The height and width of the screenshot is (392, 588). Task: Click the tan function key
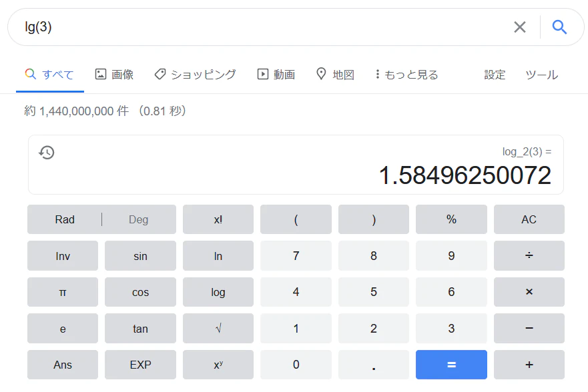tap(140, 329)
